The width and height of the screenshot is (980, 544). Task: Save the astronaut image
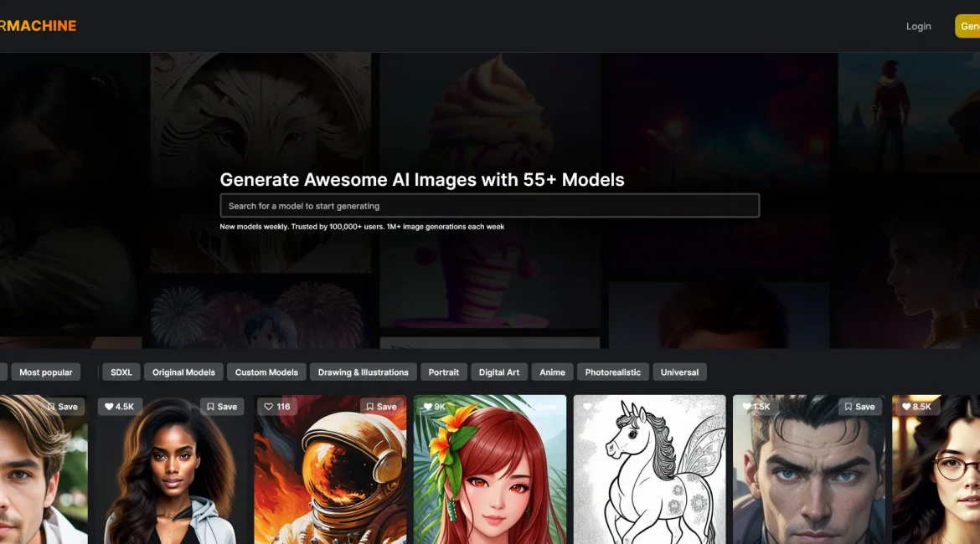point(381,407)
